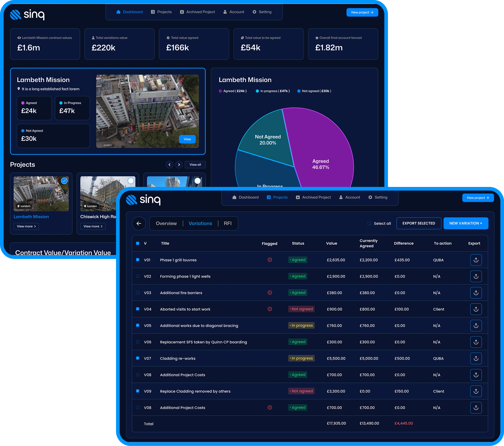This screenshot has height=446, width=504.
Task: Uncheck the V05 row checkbox
Action: tap(138, 325)
